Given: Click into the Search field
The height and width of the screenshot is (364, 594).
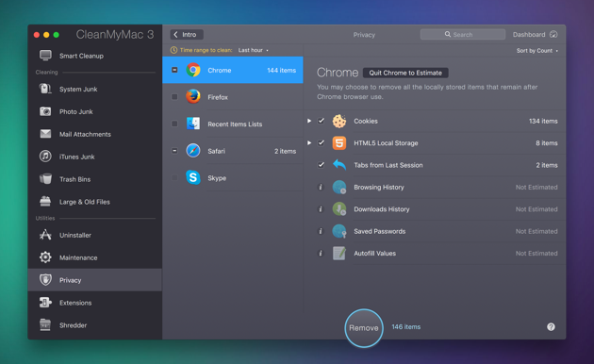Looking at the screenshot, I should (463, 35).
